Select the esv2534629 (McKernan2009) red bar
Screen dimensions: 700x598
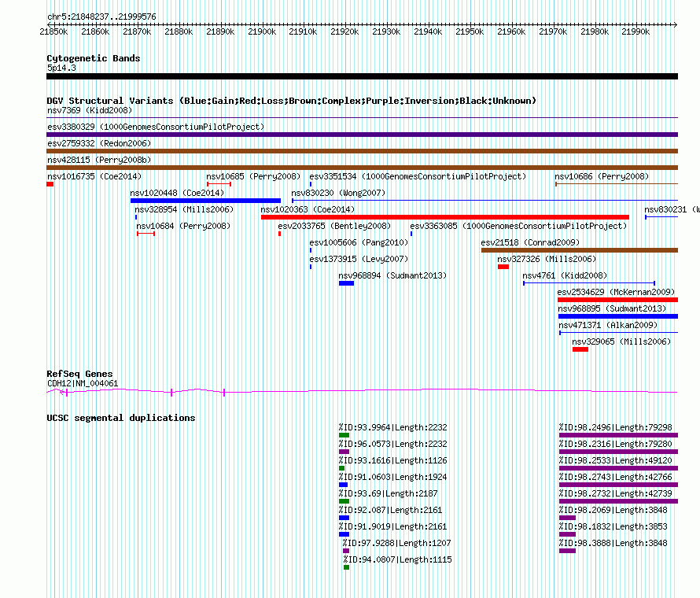pyautogui.click(x=618, y=300)
